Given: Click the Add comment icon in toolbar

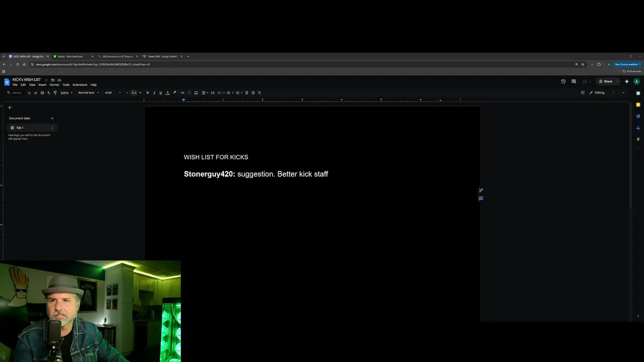Looking at the screenshot, I should pyautogui.click(x=189, y=93).
